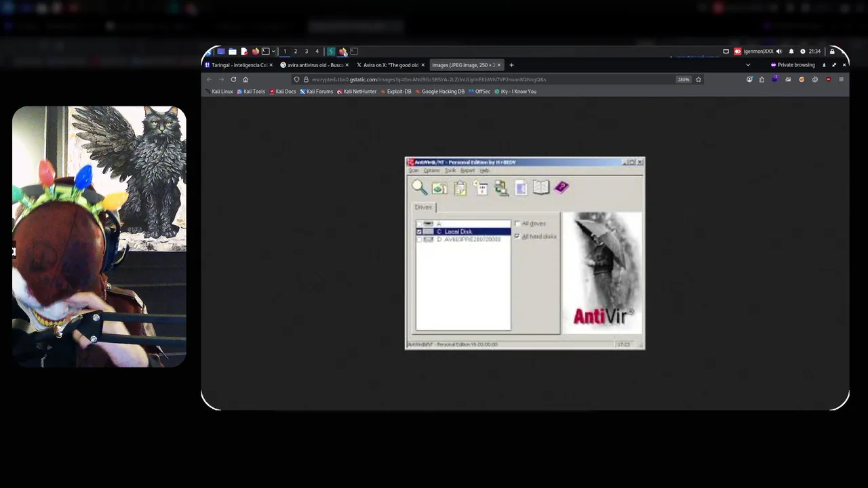The width and height of the screenshot is (868, 488).
Task: Check drive D AV603PRE checkbox
Action: click(419, 240)
